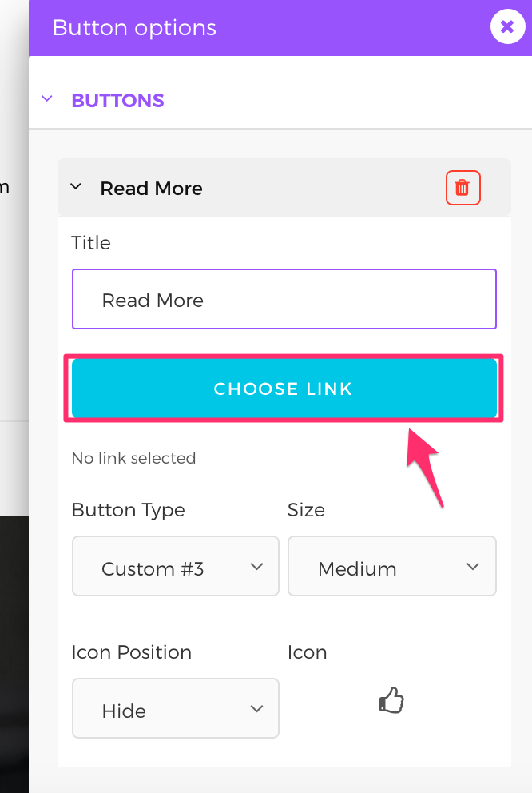Open the Size dropdown set to Medium
Viewport: 532px width, 793px height.
tap(391, 568)
